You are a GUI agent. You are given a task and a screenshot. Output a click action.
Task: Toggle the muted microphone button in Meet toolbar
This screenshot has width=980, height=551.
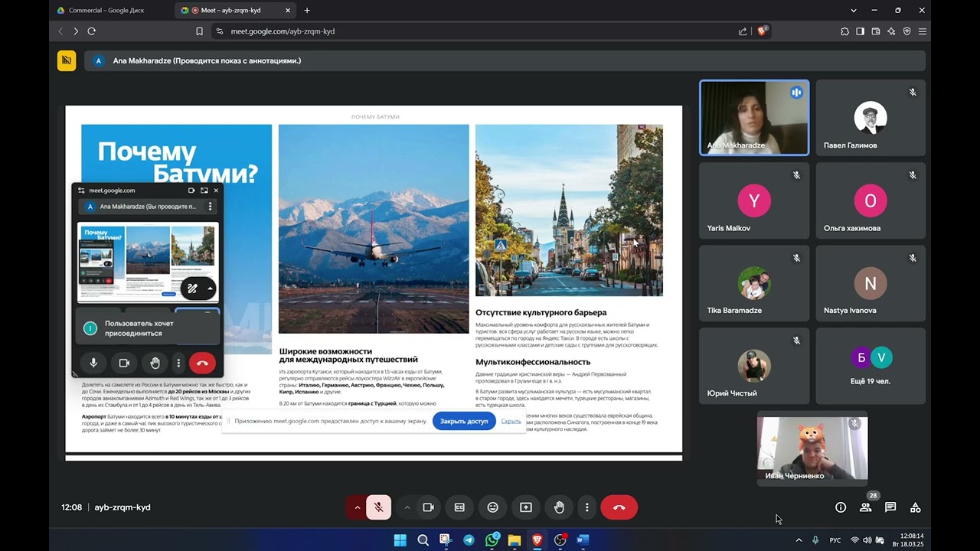[x=378, y=507]
